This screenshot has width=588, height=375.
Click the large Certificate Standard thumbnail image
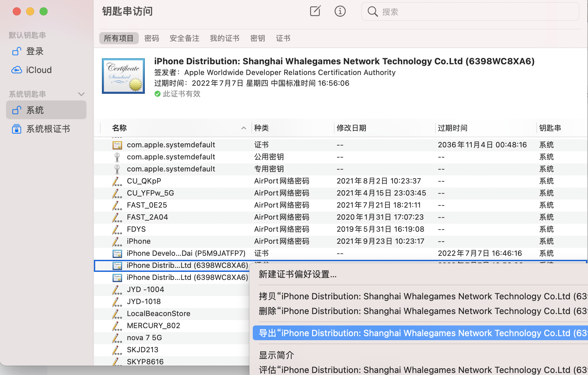pos(123,76)
